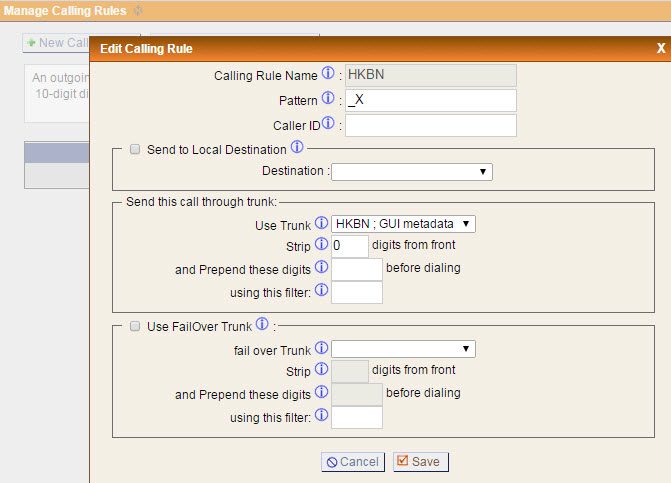Click Calling Rule Name field with HKBN

431,75
